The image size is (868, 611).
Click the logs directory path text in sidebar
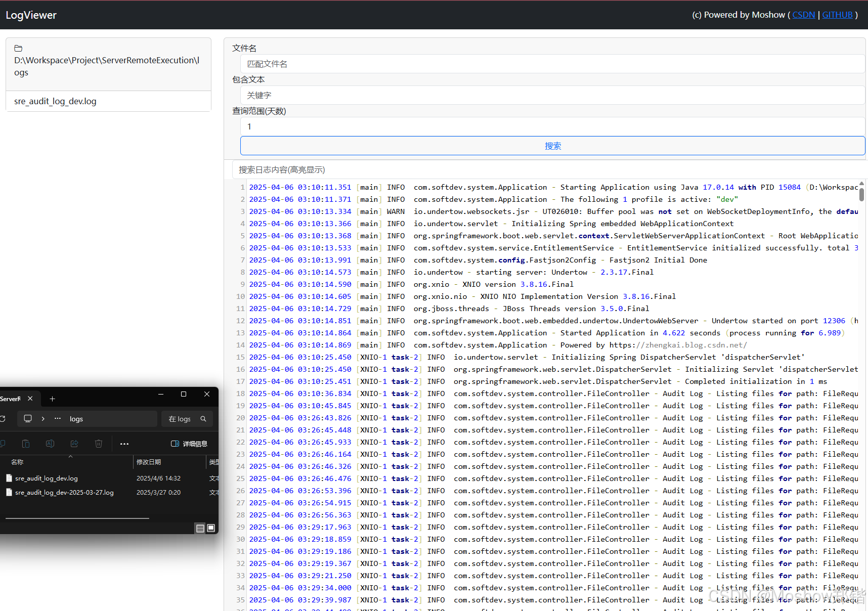[x=107, y=66]
